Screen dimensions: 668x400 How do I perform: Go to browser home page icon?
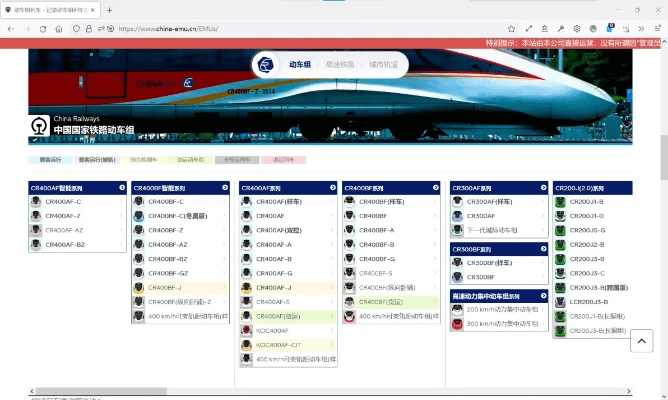tap(60, 29)
